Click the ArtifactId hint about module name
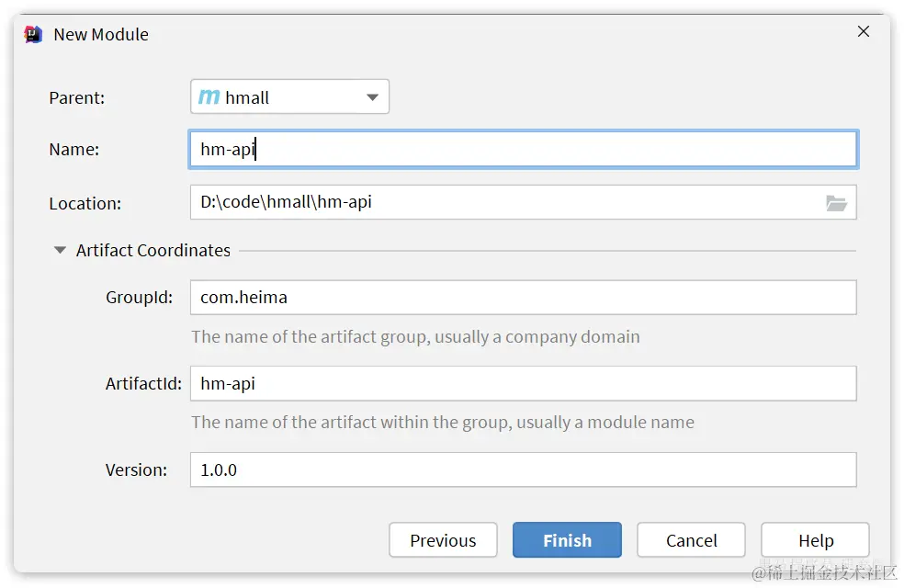The width and height of the screenshot is (904, 588). coord(442,423)
